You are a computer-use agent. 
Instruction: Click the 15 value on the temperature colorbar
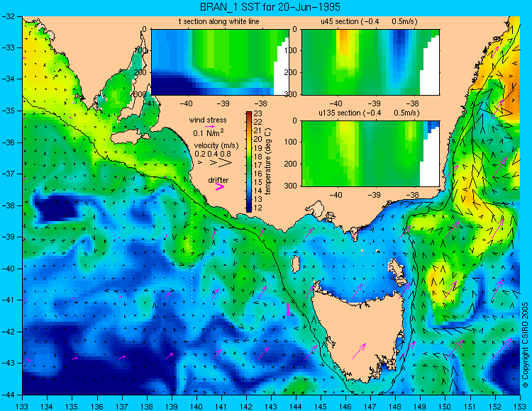(258, 182)
